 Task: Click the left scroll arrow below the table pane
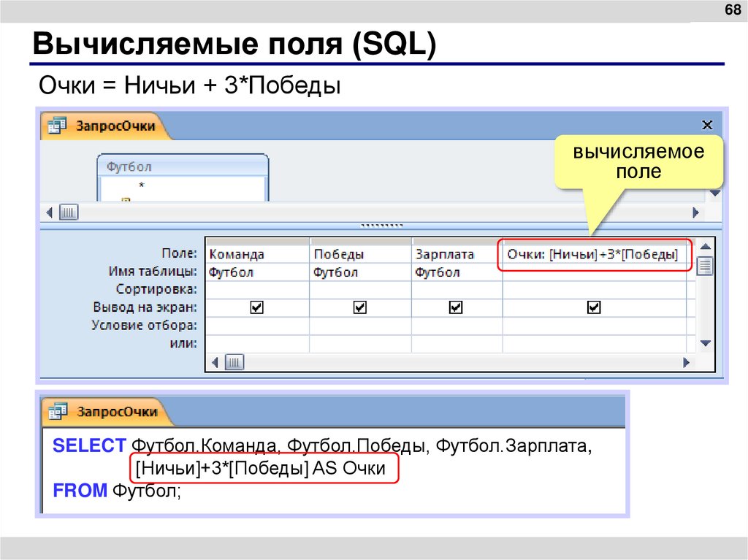[x=48, y=212]
